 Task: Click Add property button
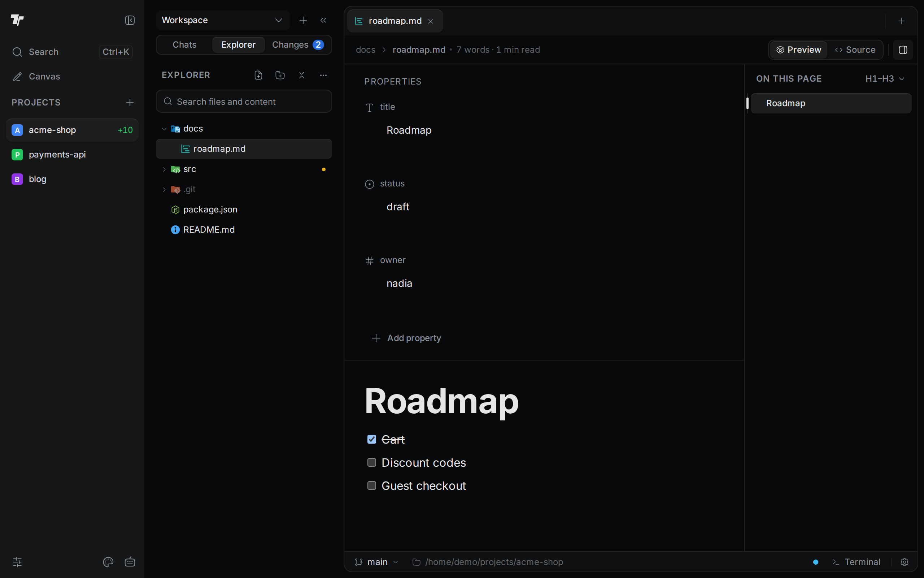point(406,338)
